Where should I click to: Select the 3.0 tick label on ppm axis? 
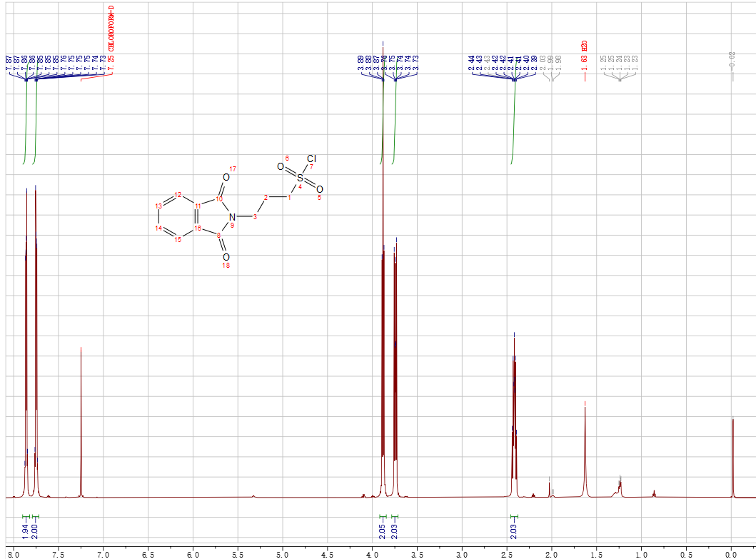[x=461, y=553]
